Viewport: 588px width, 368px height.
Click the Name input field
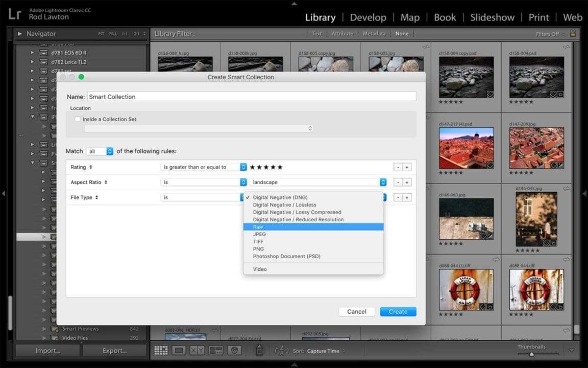tap(252, 97)
